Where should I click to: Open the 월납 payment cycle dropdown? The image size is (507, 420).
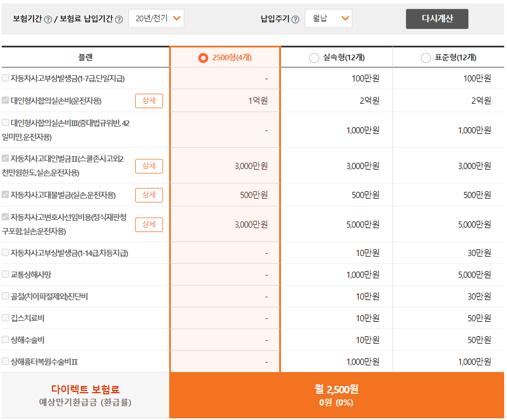point(328,18)
